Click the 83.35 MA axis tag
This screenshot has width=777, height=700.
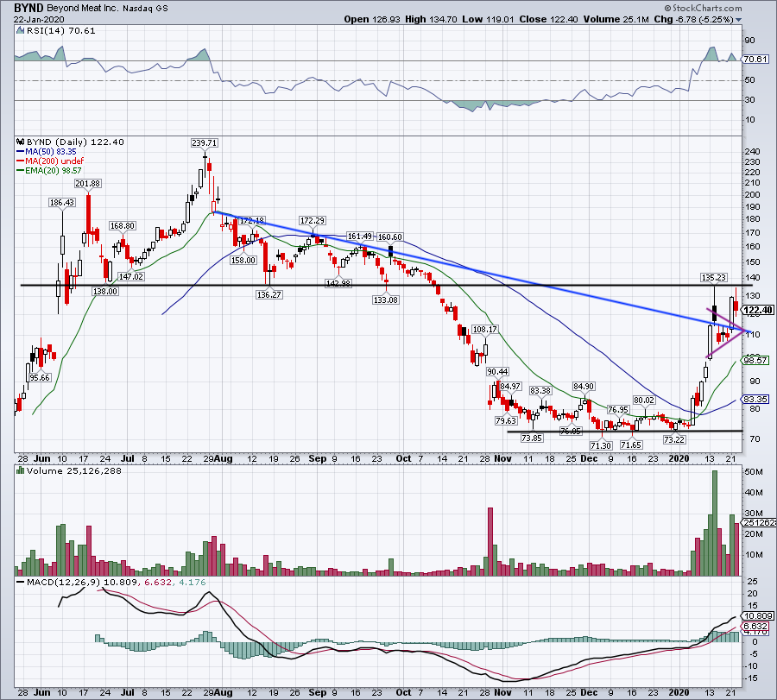point(755,399)
